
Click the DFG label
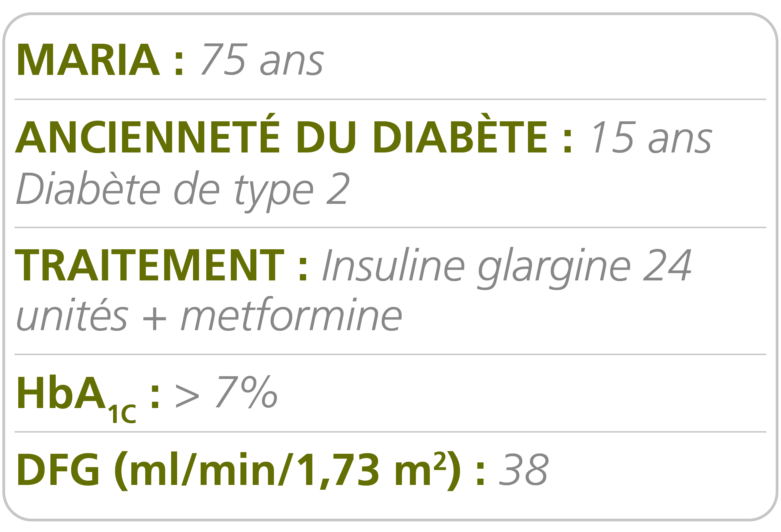(x=58, y=470)
